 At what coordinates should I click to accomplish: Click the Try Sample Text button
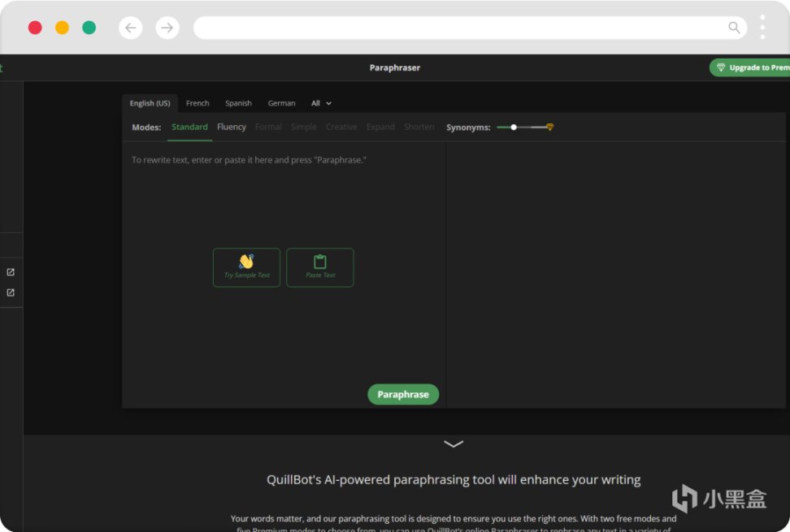tap(246, 268)
